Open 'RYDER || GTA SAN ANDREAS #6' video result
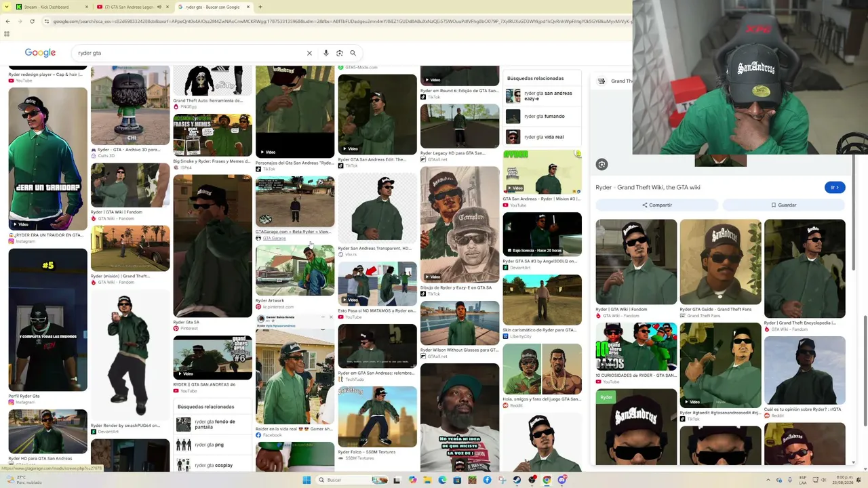868x488 pixels. coord(212,358)
